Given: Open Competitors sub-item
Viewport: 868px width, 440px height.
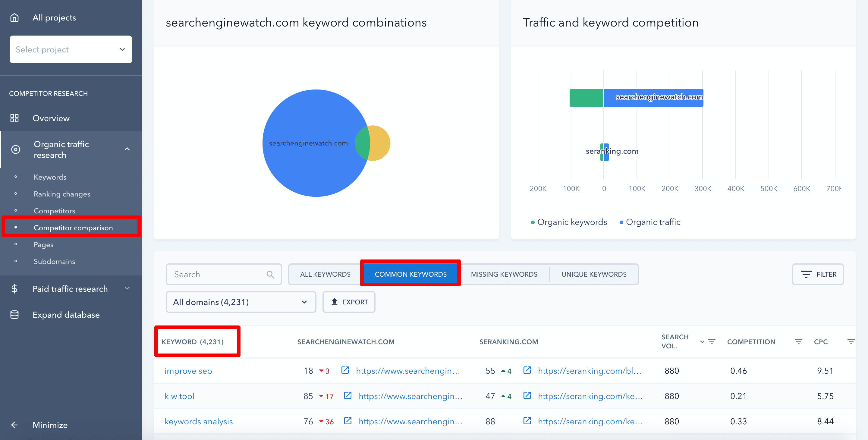Looking at the screenshot, I should pos(54,211).
